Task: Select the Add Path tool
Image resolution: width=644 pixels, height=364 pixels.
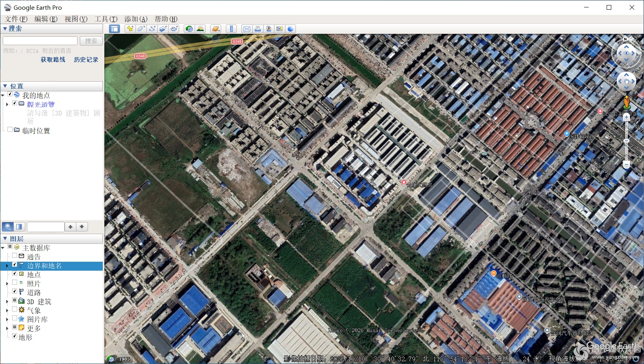Action: (x=152, y=29)
